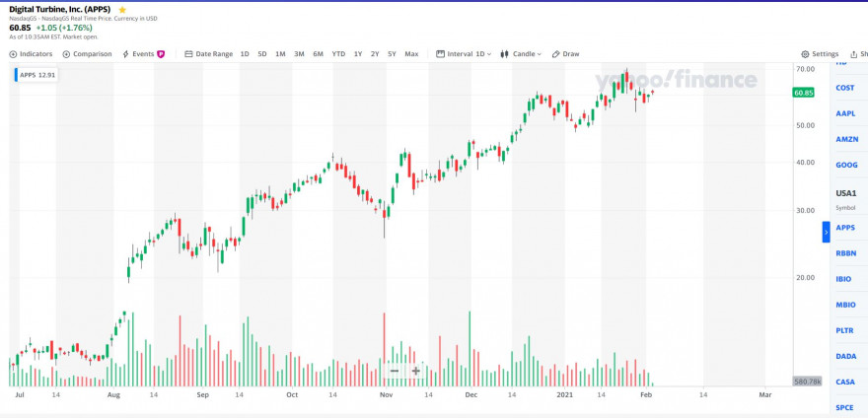The height and width of the screenshot is (418, 868).
Task: Open AAPL from the watchlist
Action: coord(844,113)
